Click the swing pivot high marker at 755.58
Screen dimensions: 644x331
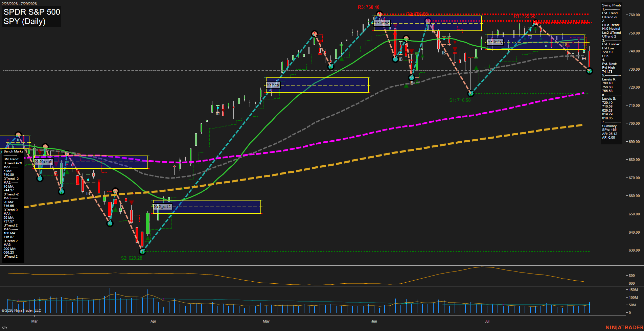(x=535, y=23)
